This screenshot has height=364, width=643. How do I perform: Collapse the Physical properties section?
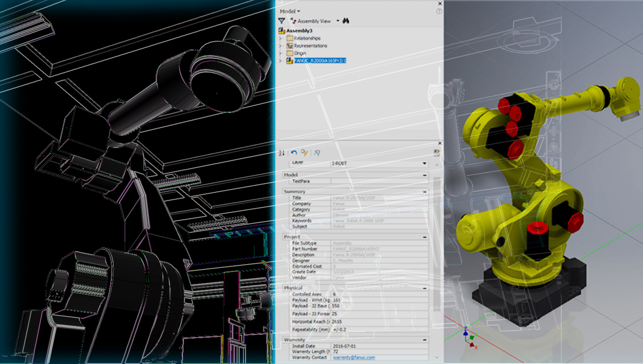click(x=424, y=288)
